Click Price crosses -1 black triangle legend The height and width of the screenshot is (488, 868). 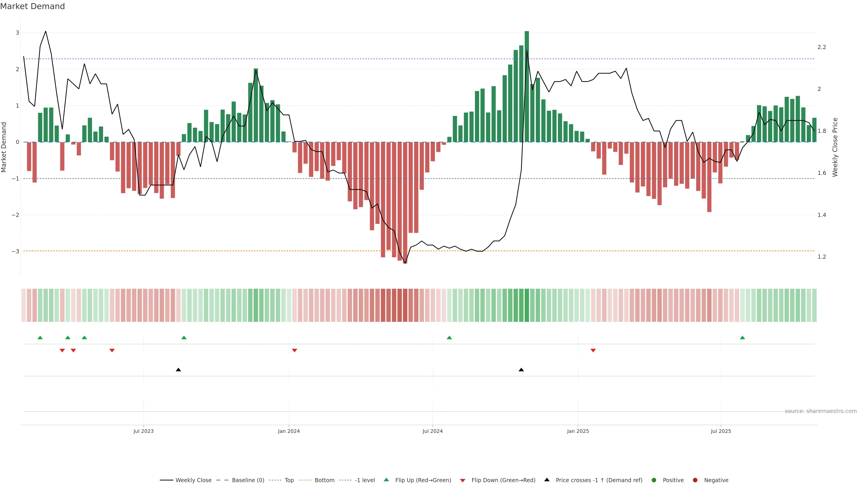click(547, 480)
